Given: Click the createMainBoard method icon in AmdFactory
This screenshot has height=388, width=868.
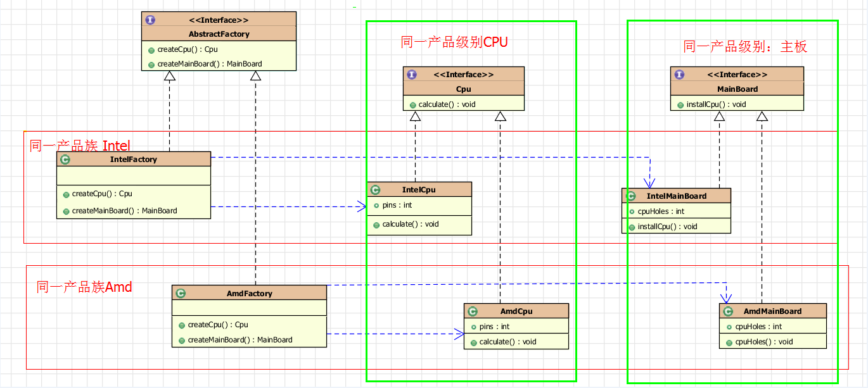Looking at the screenshot, I should tap(182, 341).
